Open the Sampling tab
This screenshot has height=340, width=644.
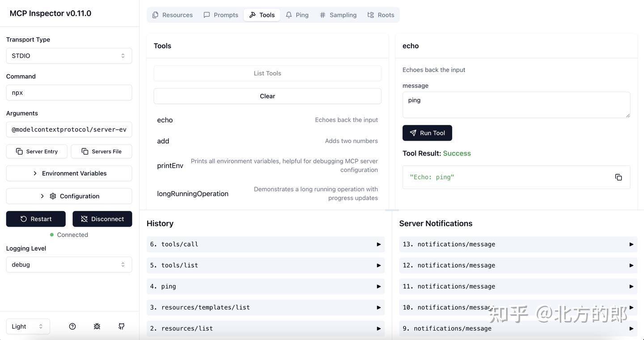[x=338, y=15]
